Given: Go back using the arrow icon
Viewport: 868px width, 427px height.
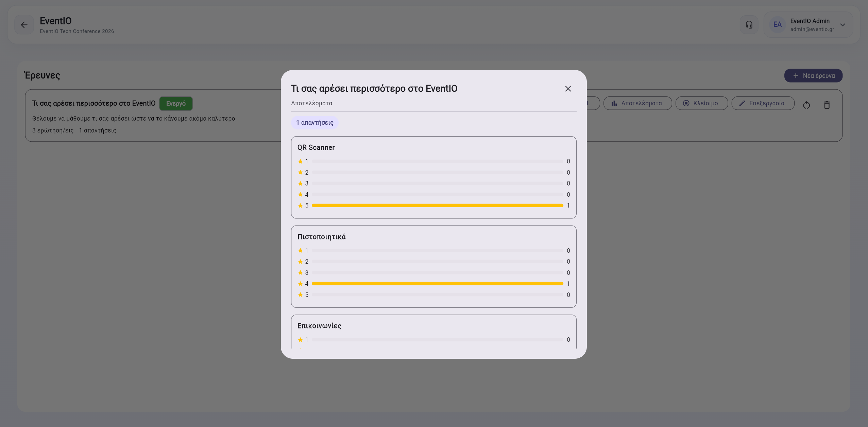Looking at the screenshot, I should (24, 25).
